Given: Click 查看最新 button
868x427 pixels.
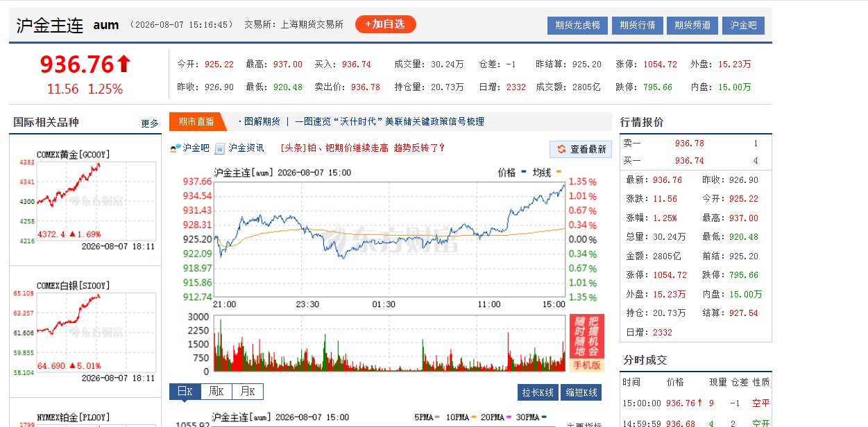Looking at the screenshot, I should pyautogui.click(x=581, y=149).
